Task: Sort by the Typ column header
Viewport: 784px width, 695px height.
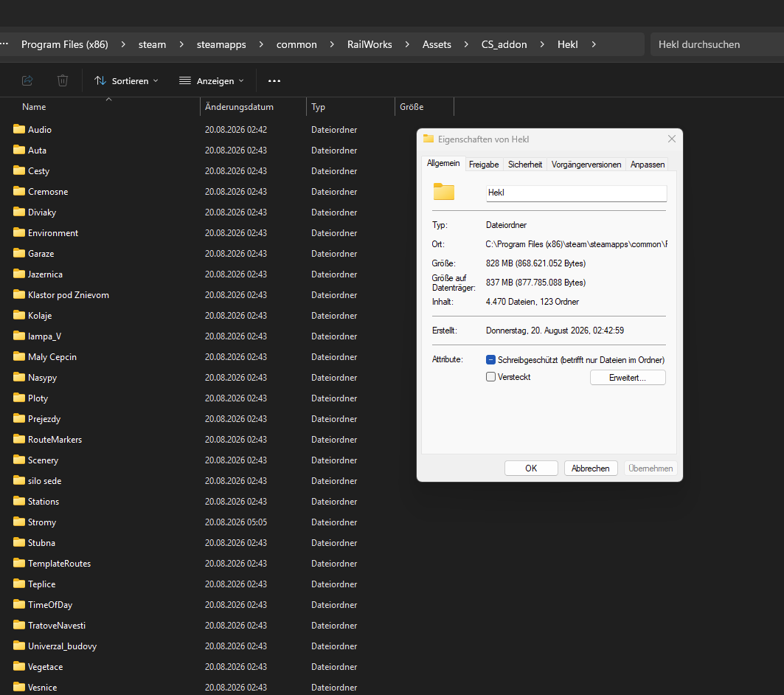Action: click(318, 106)
